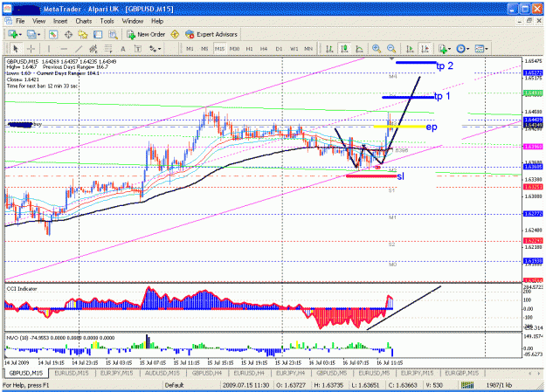
Task: Switch to M5 timeframe
Action: [204, 49]
